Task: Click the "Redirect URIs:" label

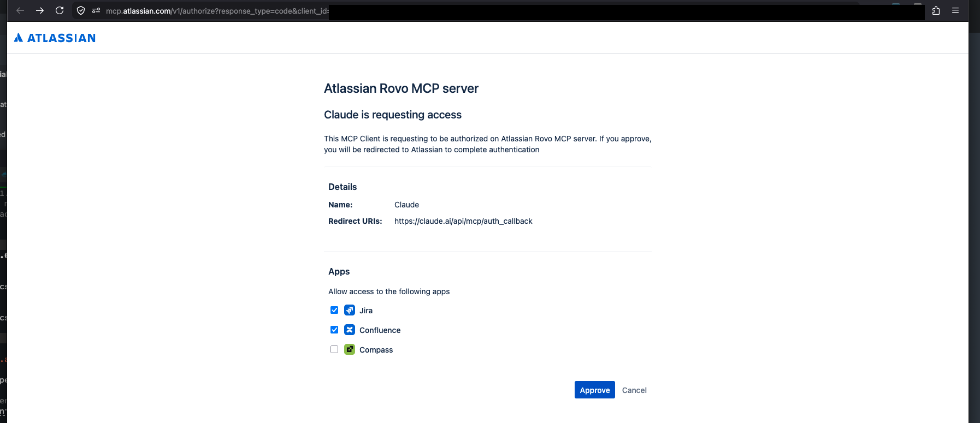Action: coord(355,221)
